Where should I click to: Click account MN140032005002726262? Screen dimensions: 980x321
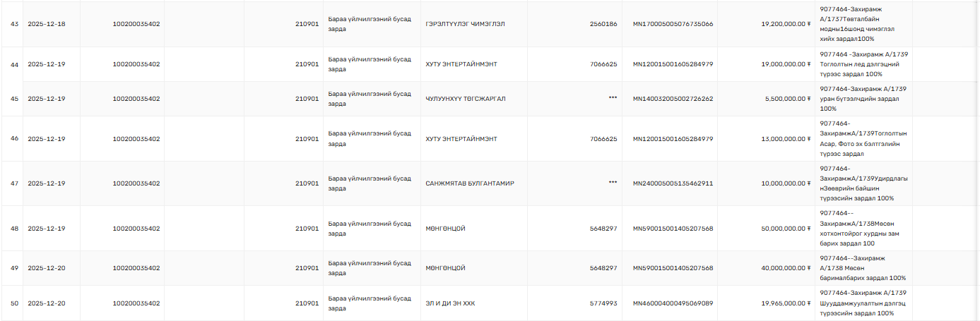[x=673, y=99]
